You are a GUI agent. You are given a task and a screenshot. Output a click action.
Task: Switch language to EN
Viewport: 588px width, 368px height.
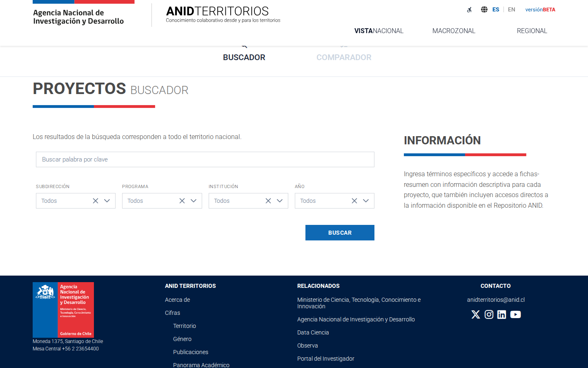512,9
